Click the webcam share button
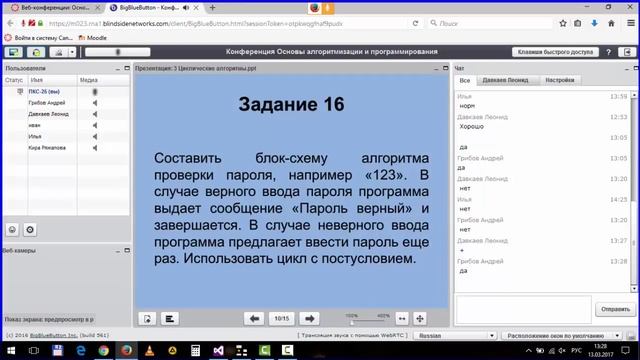Image resolution: width=640 pixels, height=360 pixels. pos(59,52)
